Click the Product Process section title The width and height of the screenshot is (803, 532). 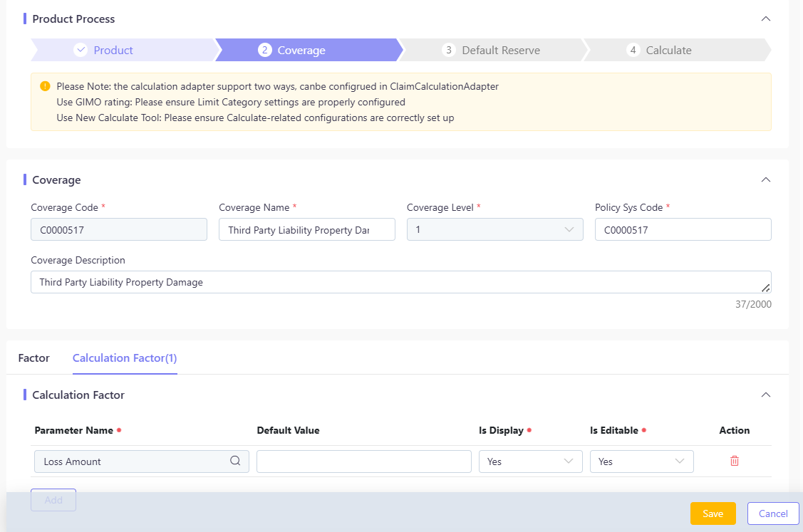(x=73, y=19)
